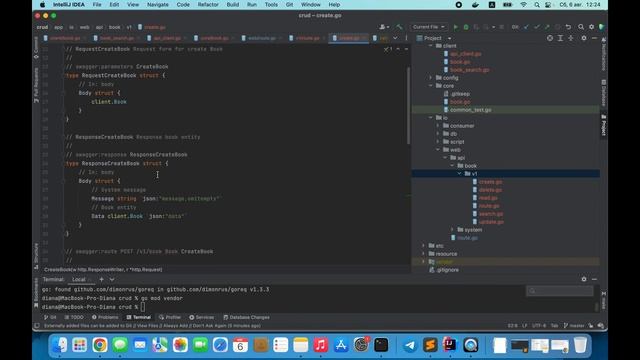
Task: Open Current File run configuration dropdown
Action: pyautogui.click(x=428, y=27)
